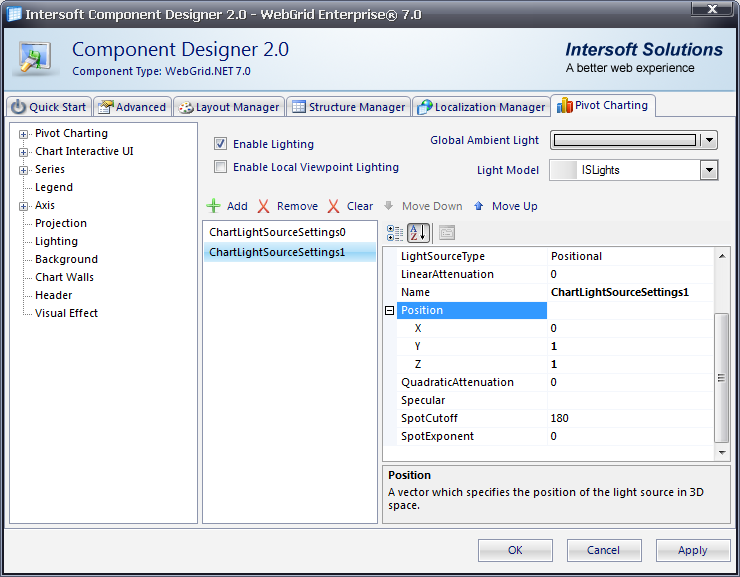The height and width of the screenshot is (577, 740).
Task: Click the OK button
Action: click(x=515, y=550)
